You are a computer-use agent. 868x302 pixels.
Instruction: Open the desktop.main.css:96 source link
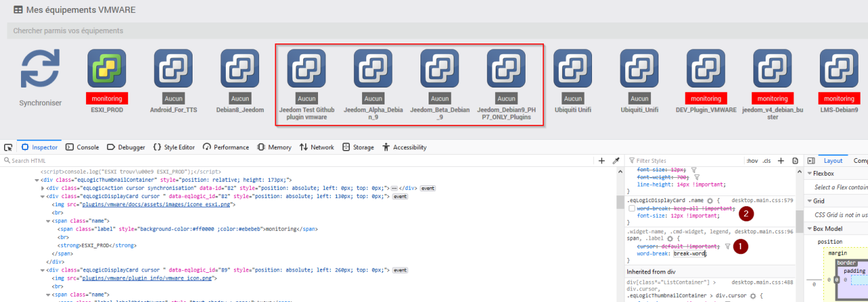pos(764,231)
